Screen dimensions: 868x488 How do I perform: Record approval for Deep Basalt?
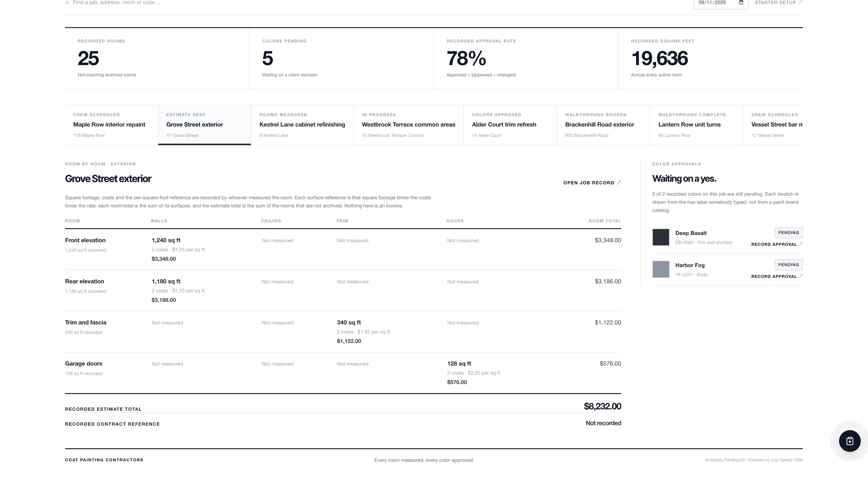click(x=777, y=244)
